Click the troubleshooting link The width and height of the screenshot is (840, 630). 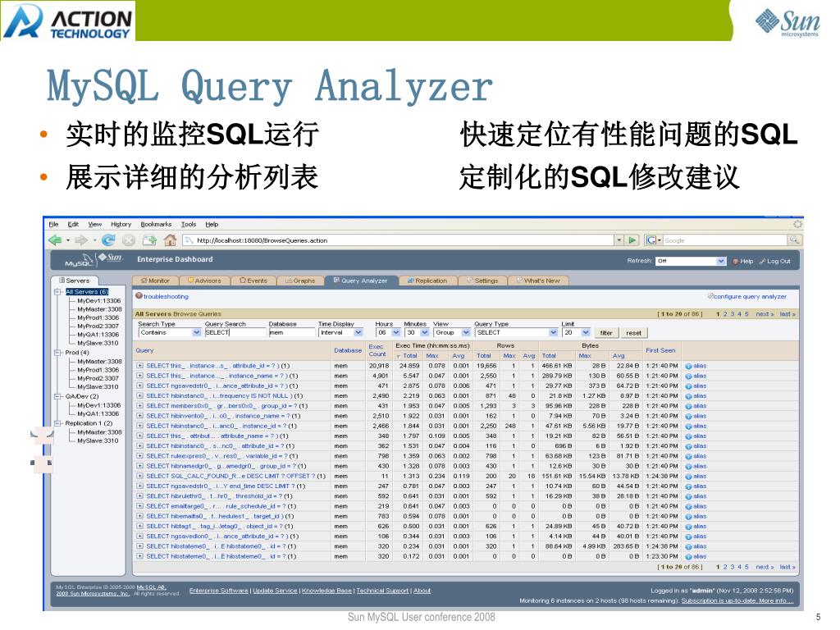pyautogui.click(x=166, y=296)
